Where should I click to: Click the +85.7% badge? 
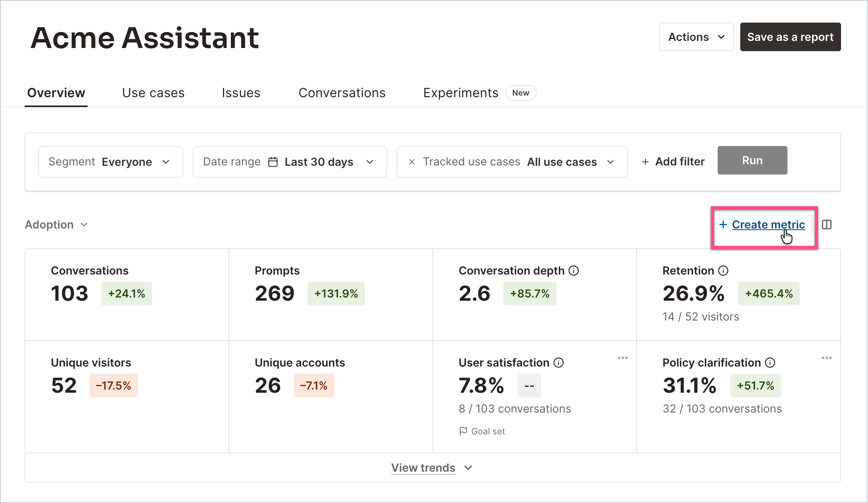point(530,294)
